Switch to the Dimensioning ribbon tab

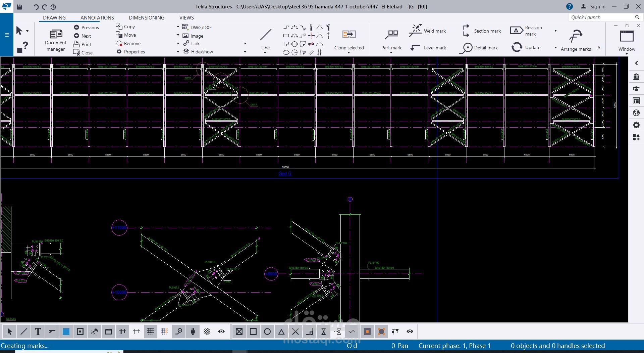tap(146, 17)
